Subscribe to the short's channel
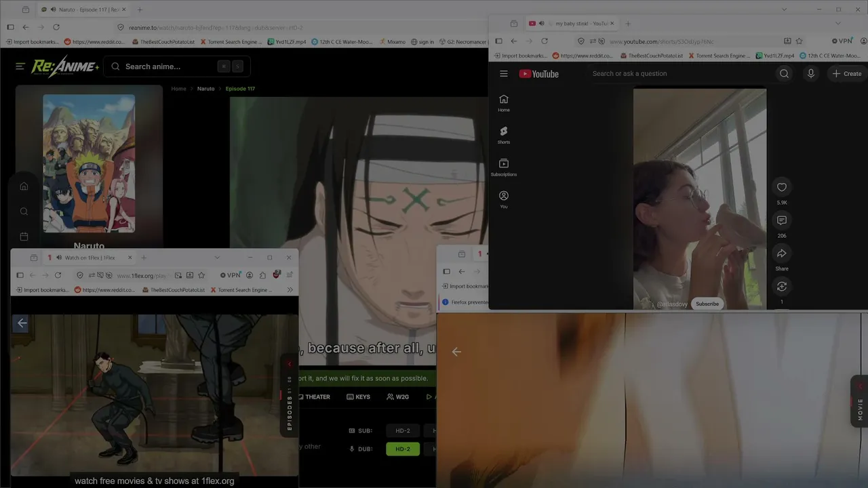Viewport: 868px width, 488px height. pos(707,304)
